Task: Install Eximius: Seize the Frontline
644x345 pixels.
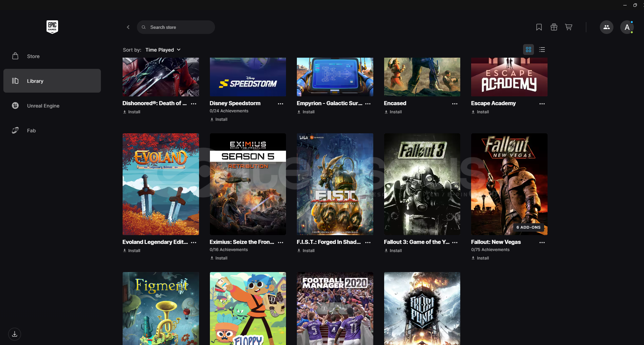Action: pyautogui.click(x=219, y=258)
